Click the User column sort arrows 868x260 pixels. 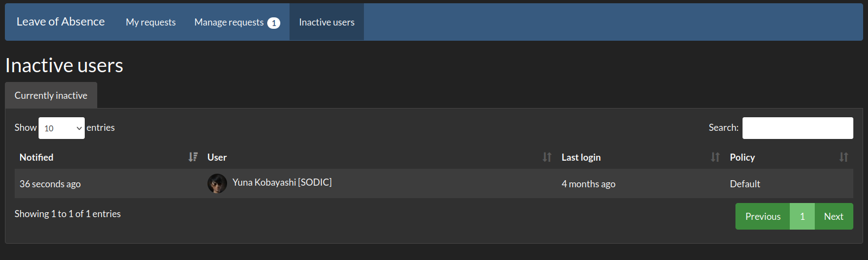547,157
